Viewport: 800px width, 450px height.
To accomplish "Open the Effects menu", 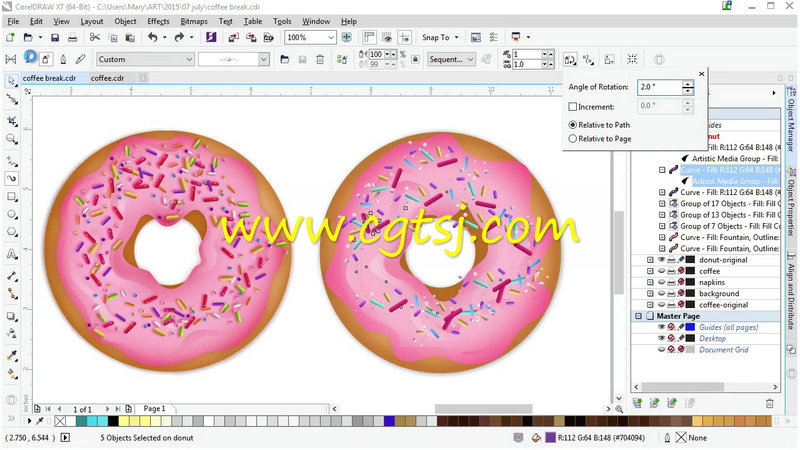I will [x=158, y=21].
